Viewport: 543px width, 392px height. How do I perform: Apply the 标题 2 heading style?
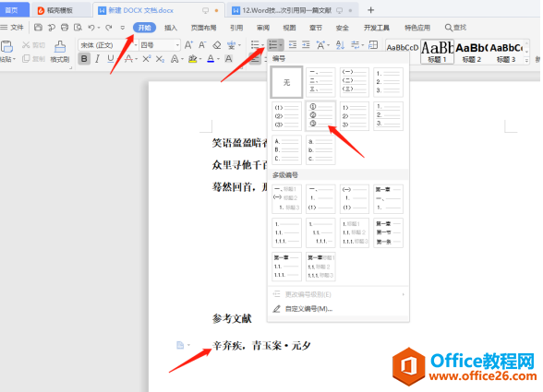point(471,52)
